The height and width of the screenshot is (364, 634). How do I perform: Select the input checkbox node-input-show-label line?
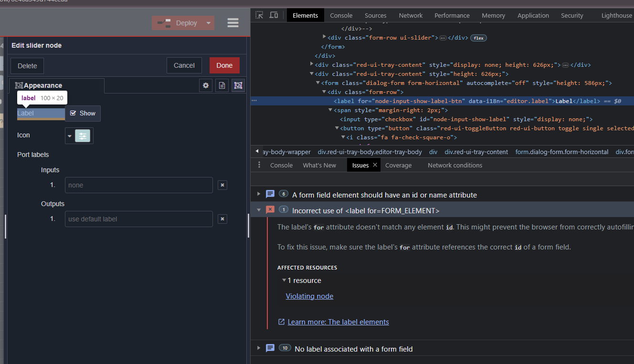click(x=466, y=119)
